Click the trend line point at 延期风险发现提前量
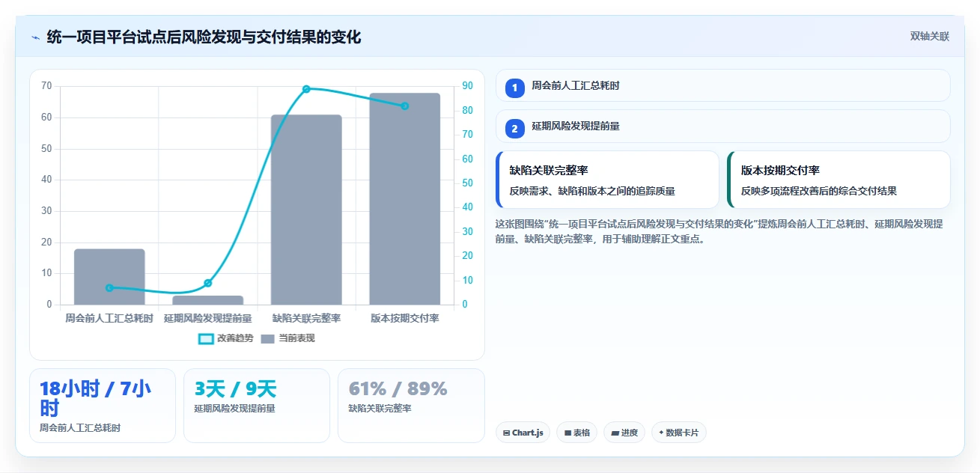980x473 pixels. coord(207,283)
